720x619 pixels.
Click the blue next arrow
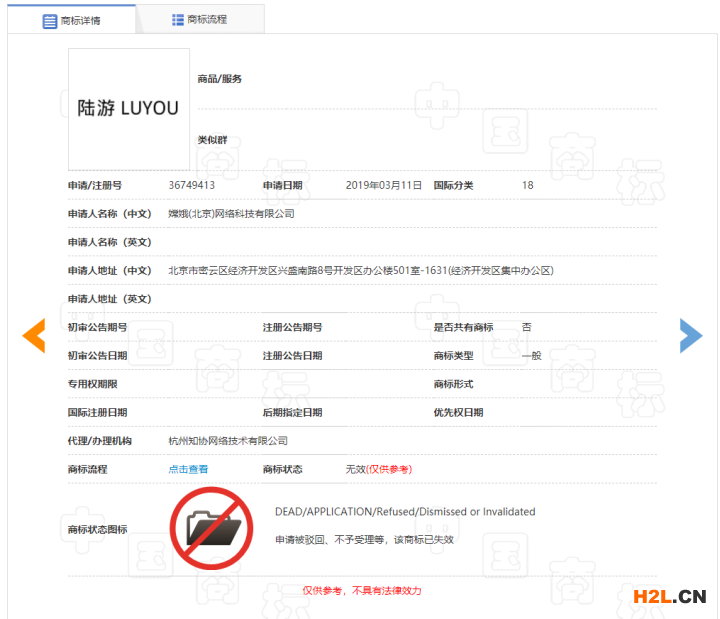tap(690, 336)
